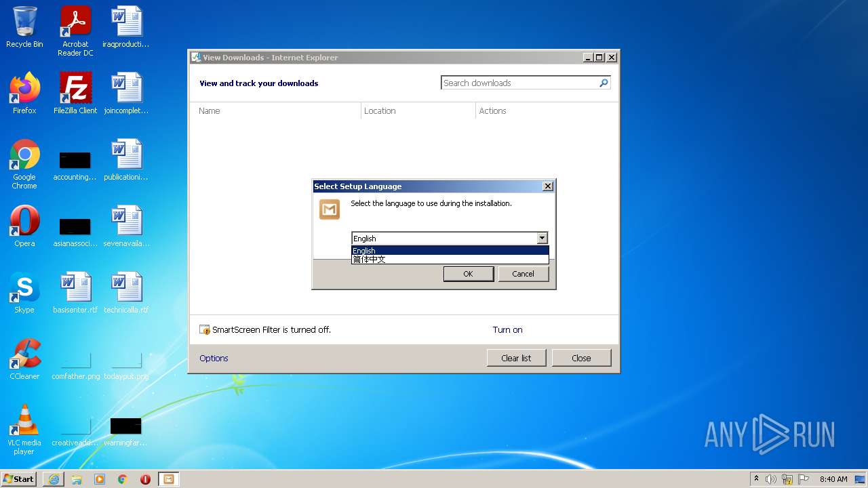This screenshot has width=868, height=488.
Task: Click Chrome icon in the taskbar
Action: tap(123, 479)
